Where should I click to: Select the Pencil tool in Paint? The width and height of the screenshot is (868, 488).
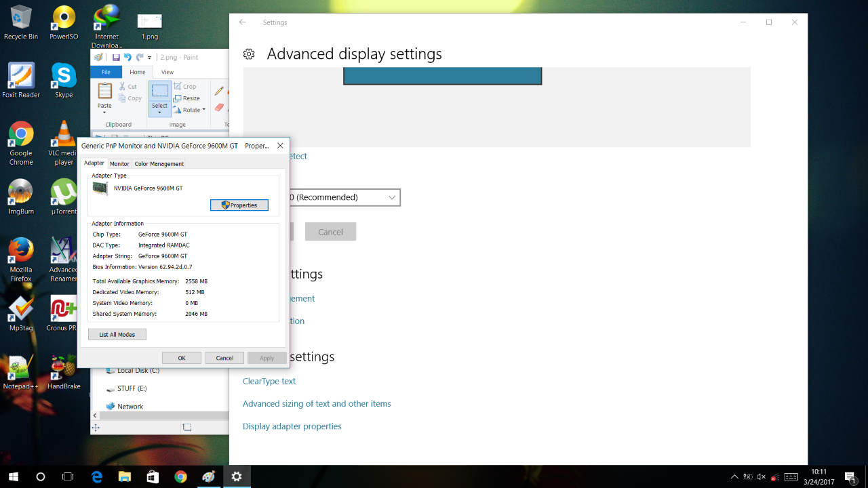[x=219, y=91]
